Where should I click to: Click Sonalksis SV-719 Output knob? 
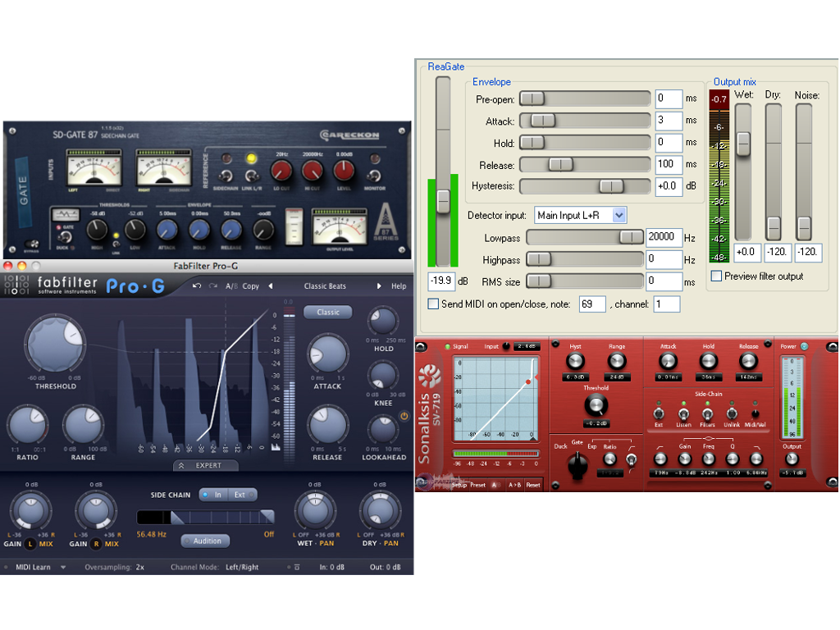[x=792, y=459]
